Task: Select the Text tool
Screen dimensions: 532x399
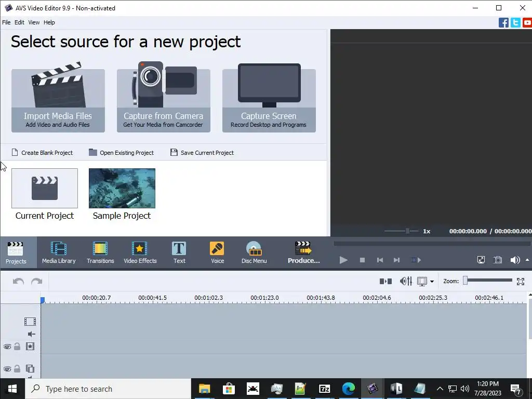Action: [179, 253]
